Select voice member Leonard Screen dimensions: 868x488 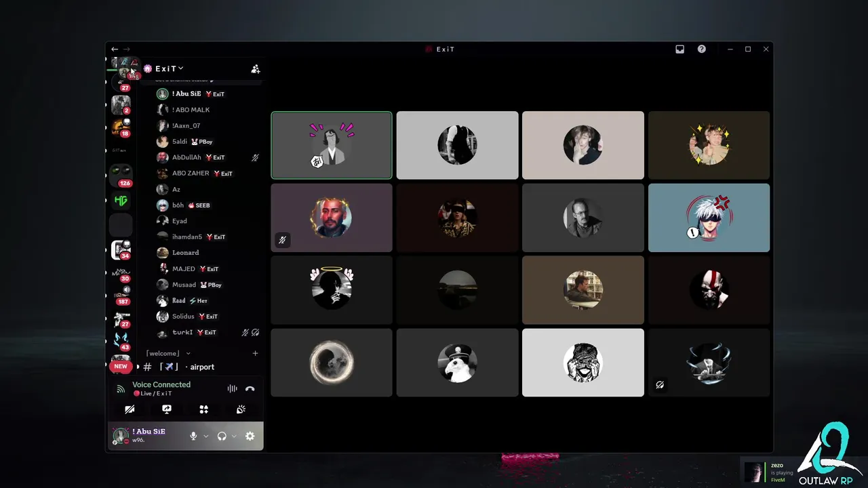(208, 252)
